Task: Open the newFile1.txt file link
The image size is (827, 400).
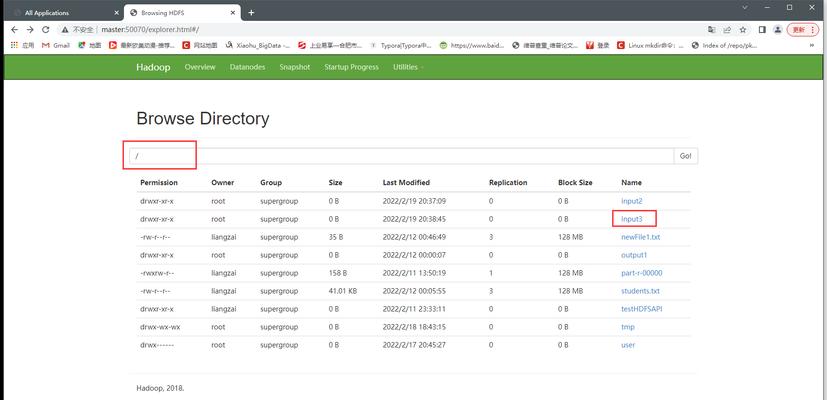Action: click(640, 237)
